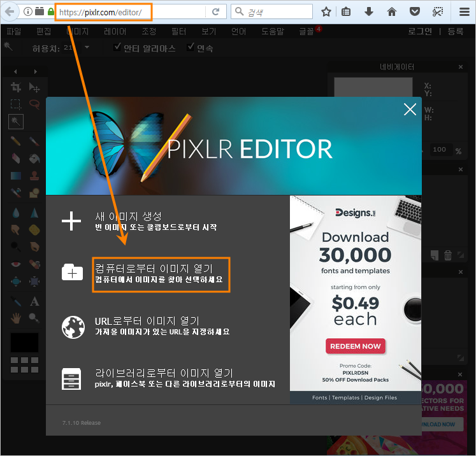Viewport: 476px width, 456px height.
Task: Open the 허용치 tolerance dropdown arrow
Action: 87,47
